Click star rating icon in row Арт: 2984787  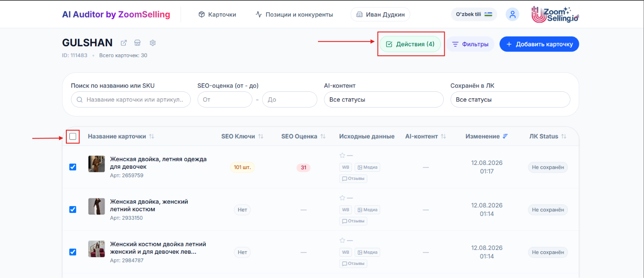pyautogui.click(x=342, y=241)
